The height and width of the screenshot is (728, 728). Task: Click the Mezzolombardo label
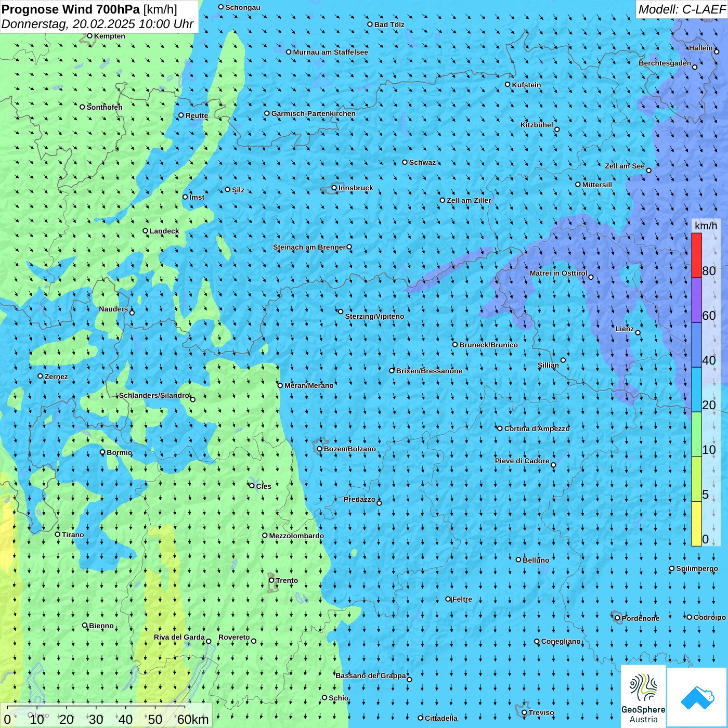coord(296,536)
